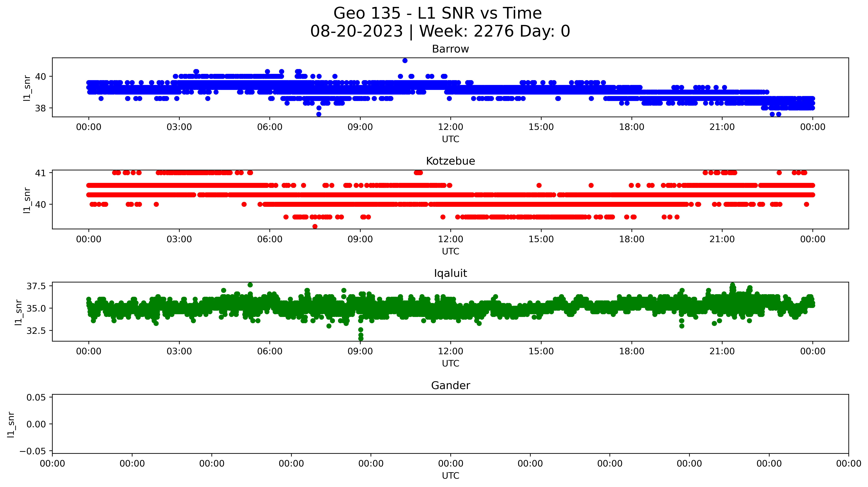Click the UTC label under the Kotzebue plot

tap(450, 251)
